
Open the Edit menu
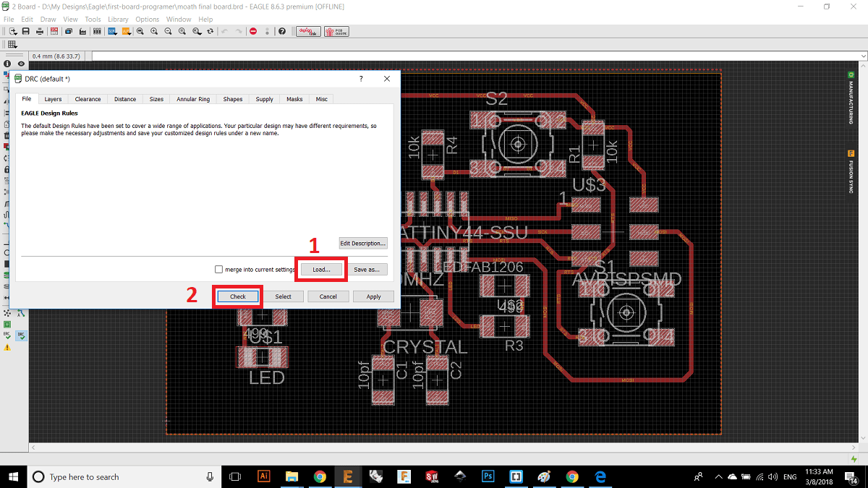tap(27, 19)
